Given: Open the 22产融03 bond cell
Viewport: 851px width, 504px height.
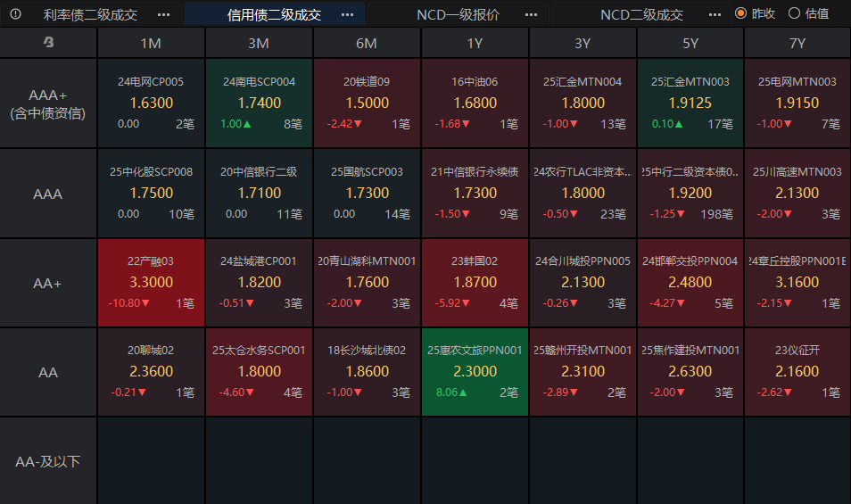Looking at the screenshot, I should pos(151,283).
